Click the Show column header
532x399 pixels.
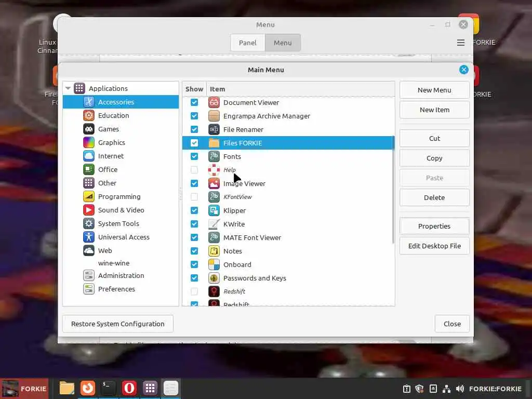194,89
